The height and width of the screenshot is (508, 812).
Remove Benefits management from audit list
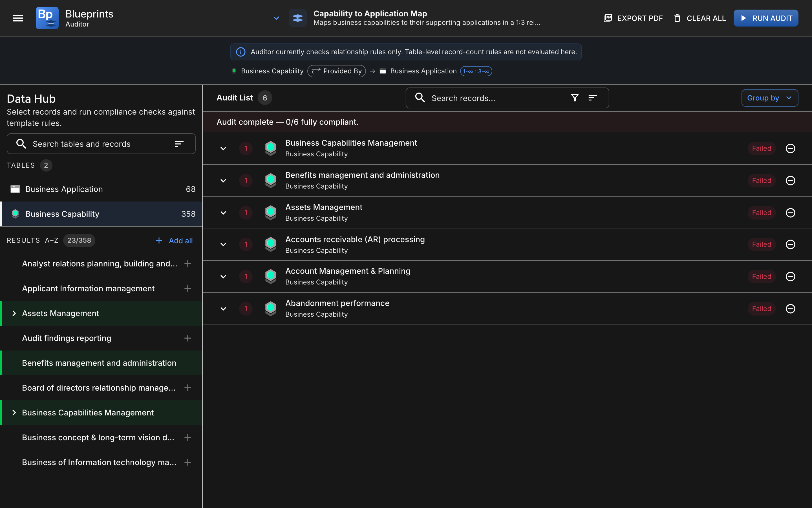(x=791, y=181)
